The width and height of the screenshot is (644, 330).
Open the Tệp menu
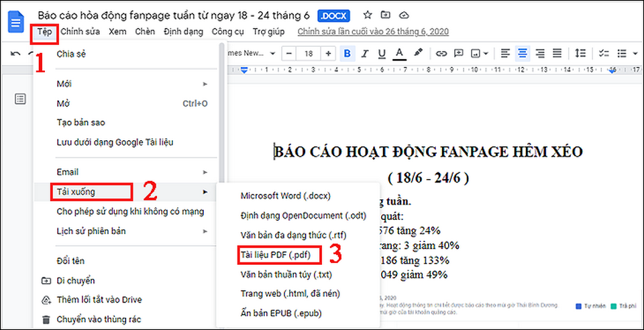pos(44,32)
